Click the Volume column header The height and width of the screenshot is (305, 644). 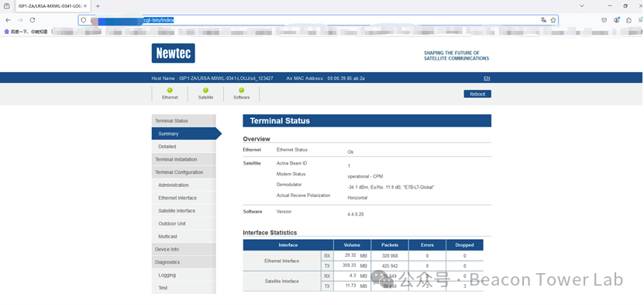pos(352,245)
